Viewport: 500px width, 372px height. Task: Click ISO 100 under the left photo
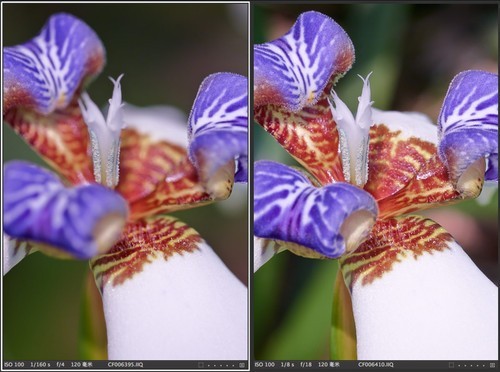pos(14,365)
